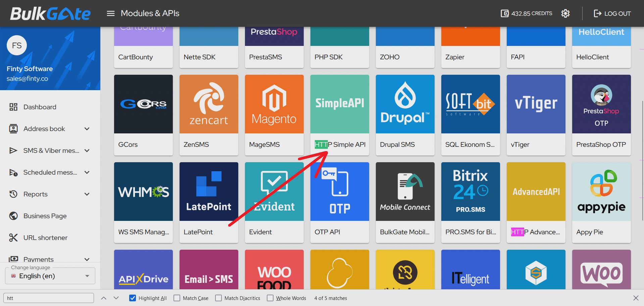The image size is (644, 306).
Task: Click the 432.85 CREDITS text
Action: point(532,13)
